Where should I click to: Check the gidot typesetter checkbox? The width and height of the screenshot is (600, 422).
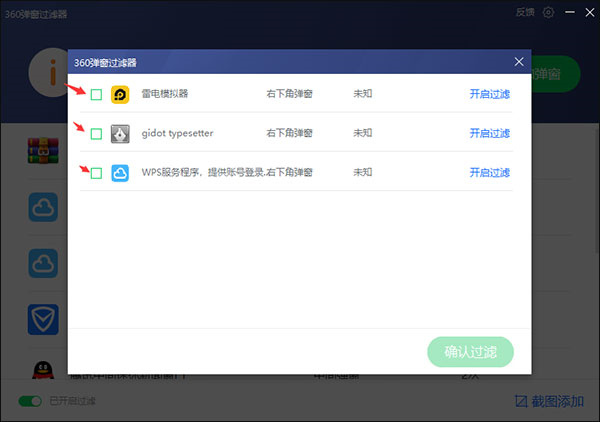point(96,134)
